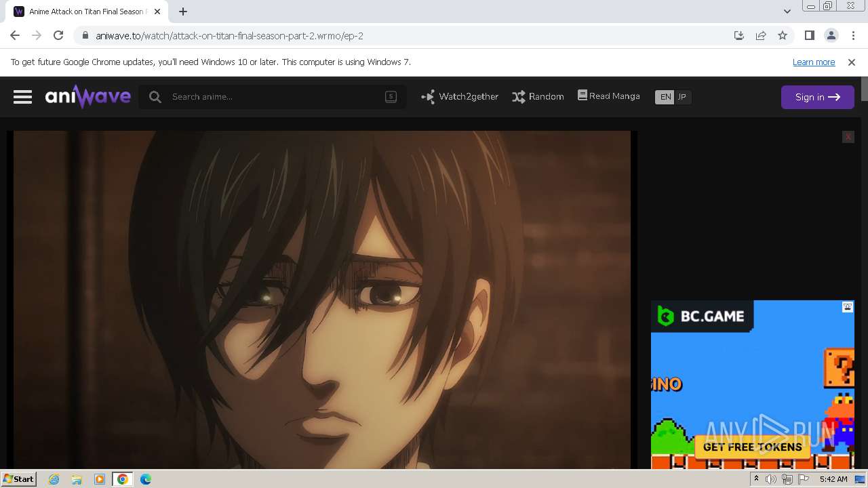Open the tab search dropdown
This screenshot has width=868, height=488.
point(787,12)
